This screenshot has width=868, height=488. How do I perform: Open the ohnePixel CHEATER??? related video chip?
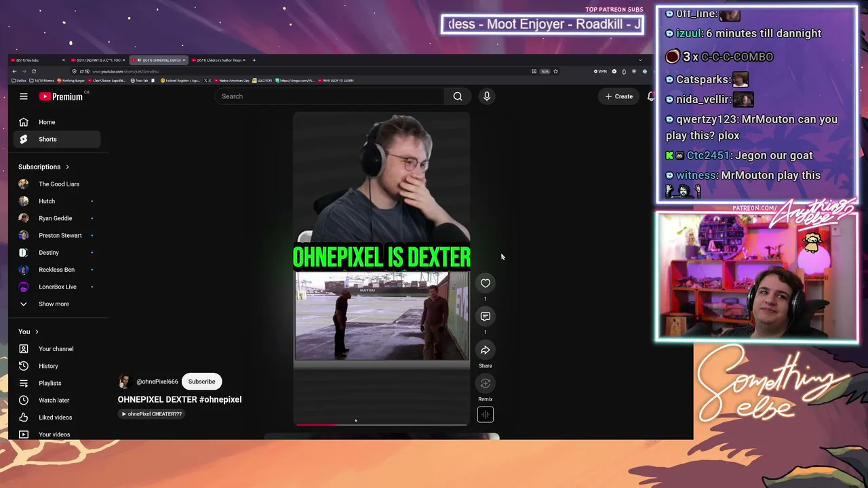pos(151,414)
